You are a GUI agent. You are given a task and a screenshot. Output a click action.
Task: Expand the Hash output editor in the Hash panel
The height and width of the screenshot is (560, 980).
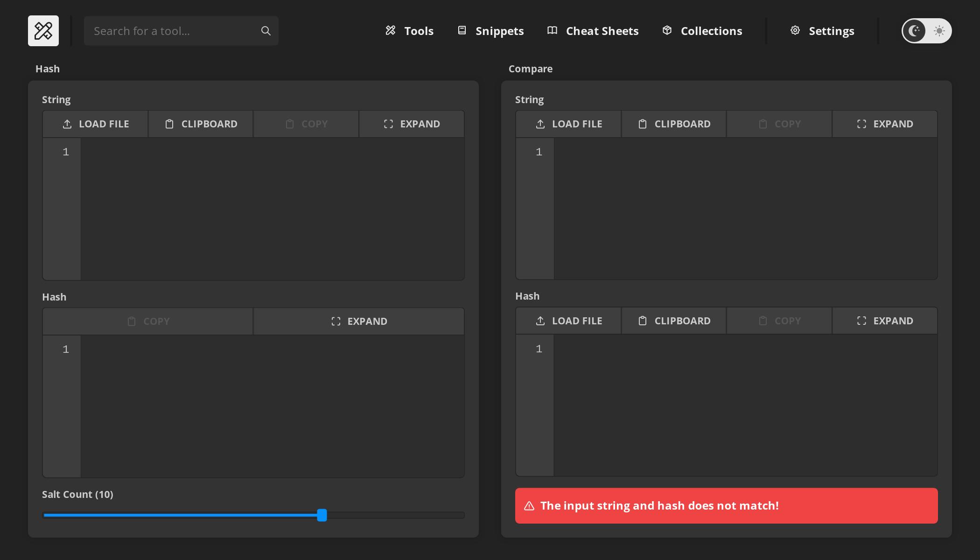click(x=359, y=322)
